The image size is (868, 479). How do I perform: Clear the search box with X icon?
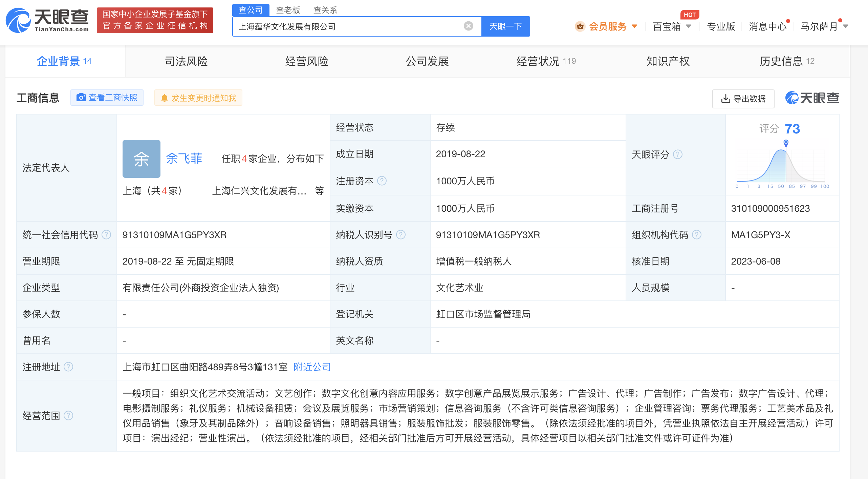point(468,26)
